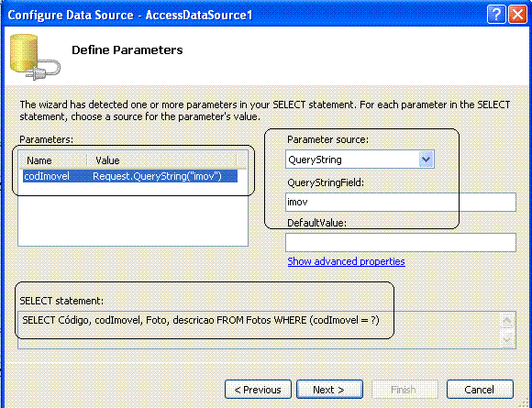Open the Parameter source dropdown arrow
The width and height of the screenshot is (532, 408).
pyautogui.click(x=427, y=160)
